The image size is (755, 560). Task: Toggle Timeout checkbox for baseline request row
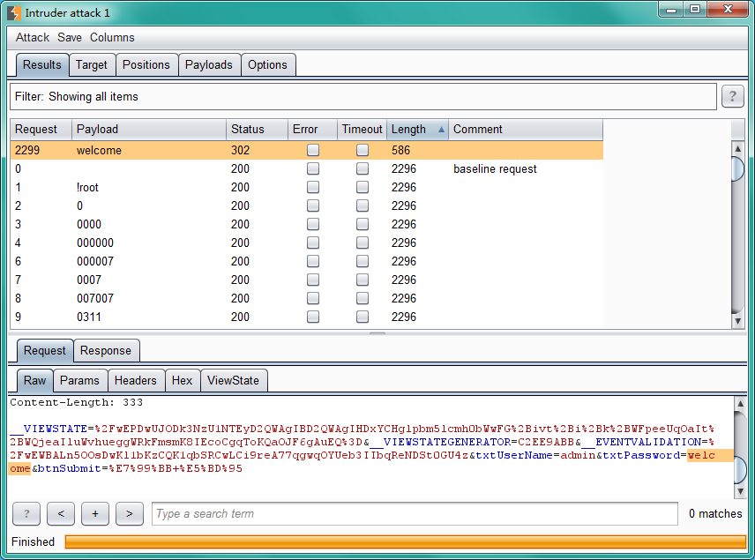363,168
